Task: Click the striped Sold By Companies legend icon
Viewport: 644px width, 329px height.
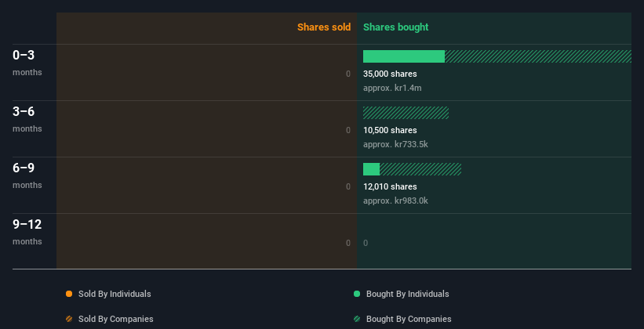Action: coord(69,319)
